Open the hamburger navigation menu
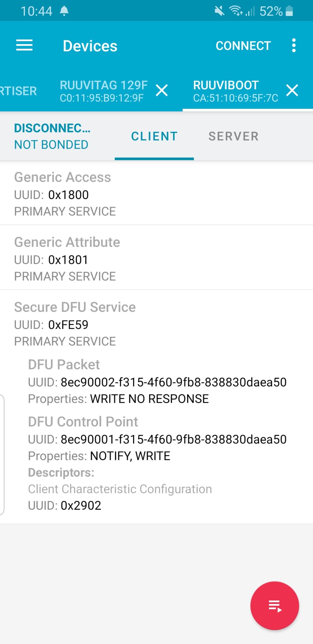The width and height of the screenshot is (313, 644). tap(25, 45)
